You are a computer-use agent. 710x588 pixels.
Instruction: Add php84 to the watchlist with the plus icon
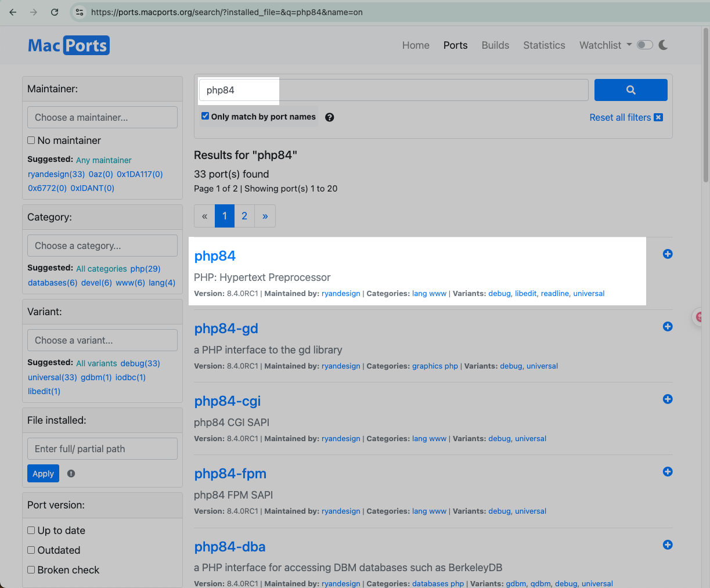point(668,254)
